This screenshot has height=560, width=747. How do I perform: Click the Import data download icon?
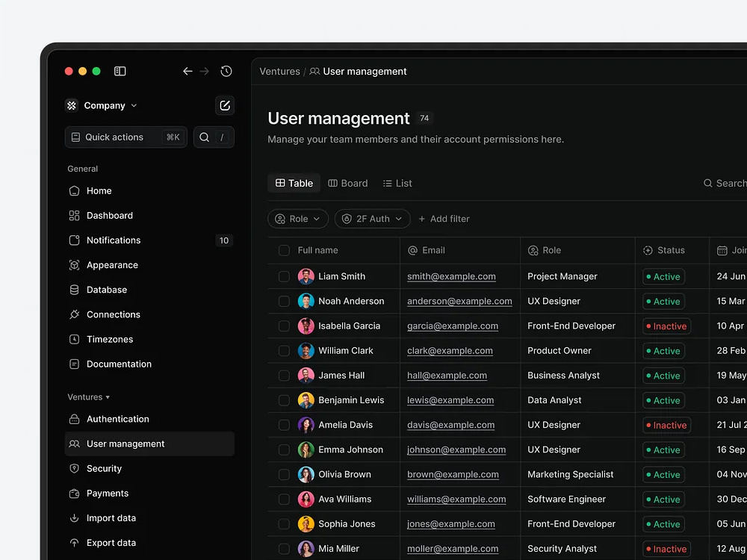[74, 518]
